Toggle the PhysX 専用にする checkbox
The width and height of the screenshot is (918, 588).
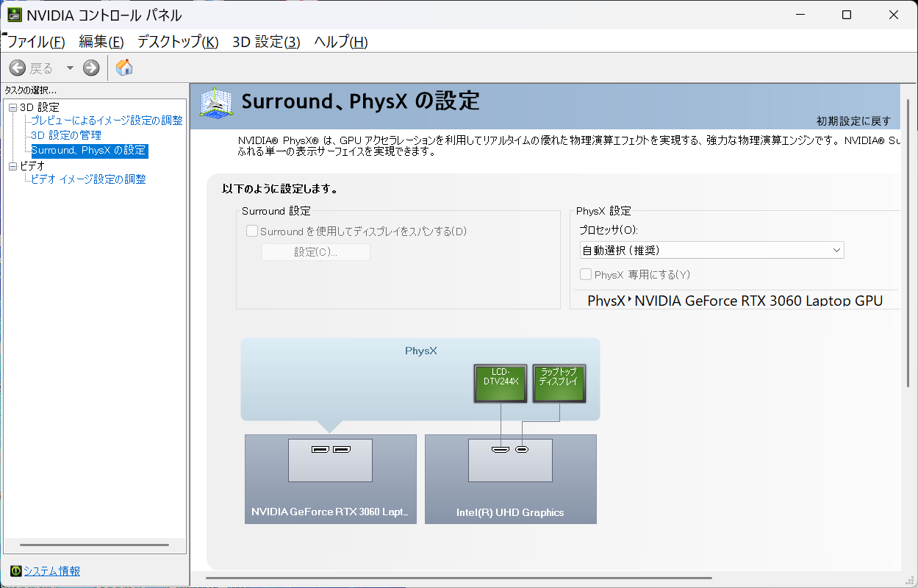coord(586,274)
